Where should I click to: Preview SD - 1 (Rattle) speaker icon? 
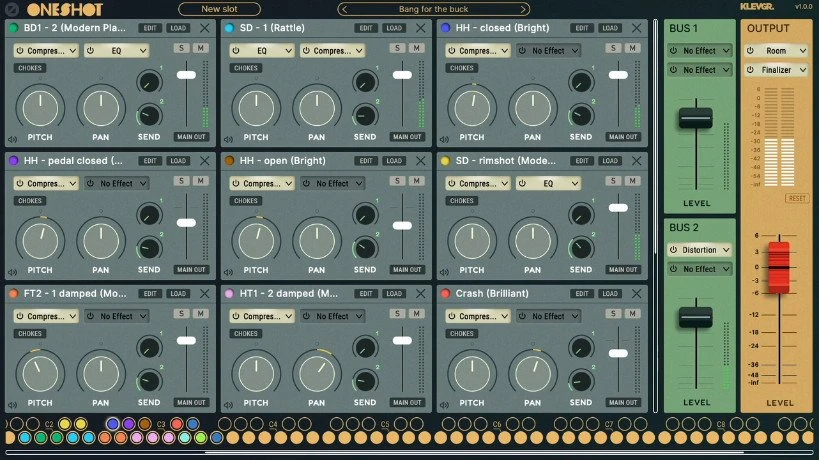(228, 139)
